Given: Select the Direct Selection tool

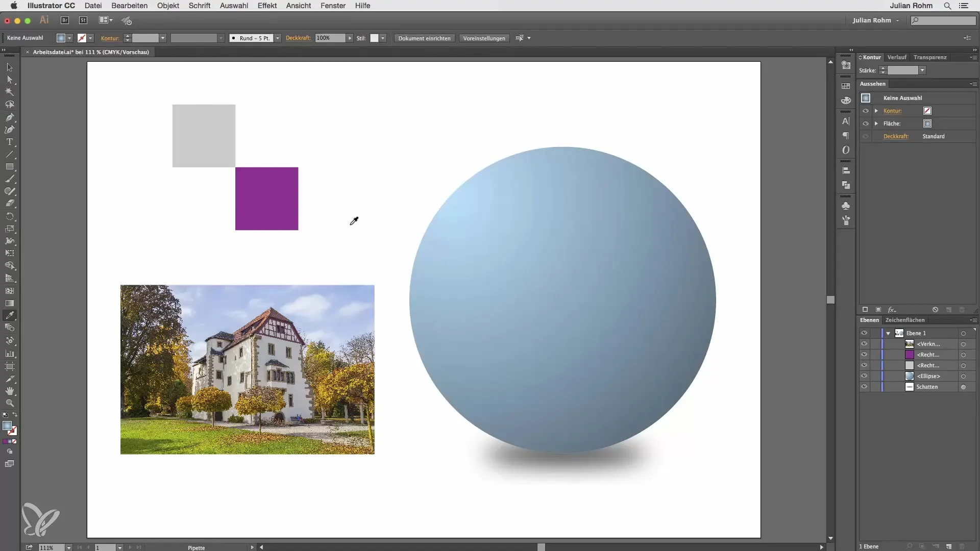Looking at the screenshot, I should pos(10,80).
